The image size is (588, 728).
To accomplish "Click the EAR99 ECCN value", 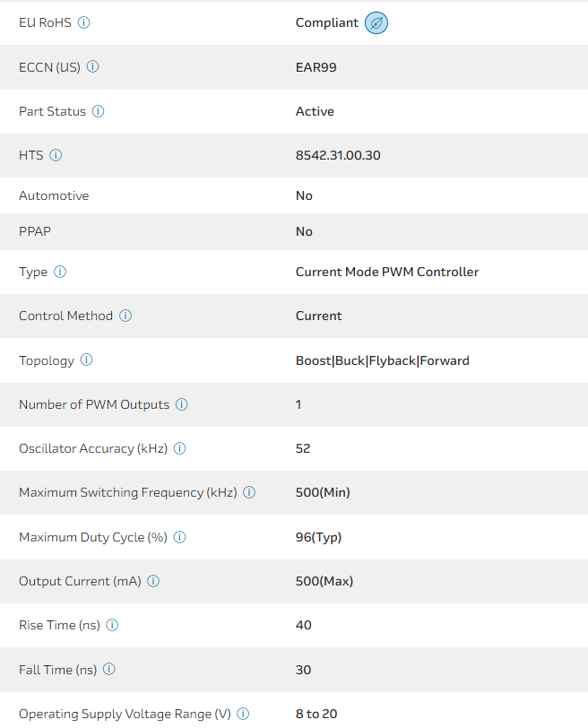I will click(x=316, y=67).
